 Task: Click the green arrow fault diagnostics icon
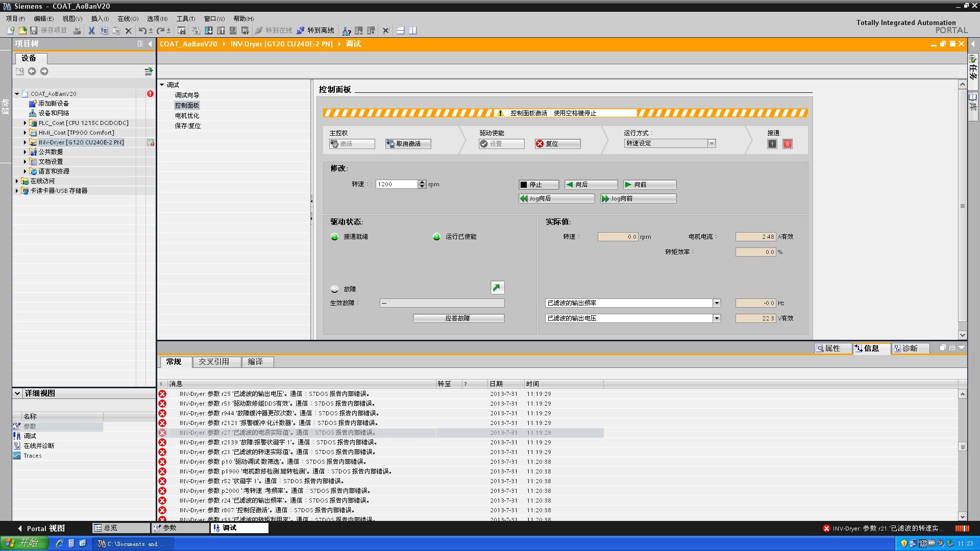pos(497,288)
